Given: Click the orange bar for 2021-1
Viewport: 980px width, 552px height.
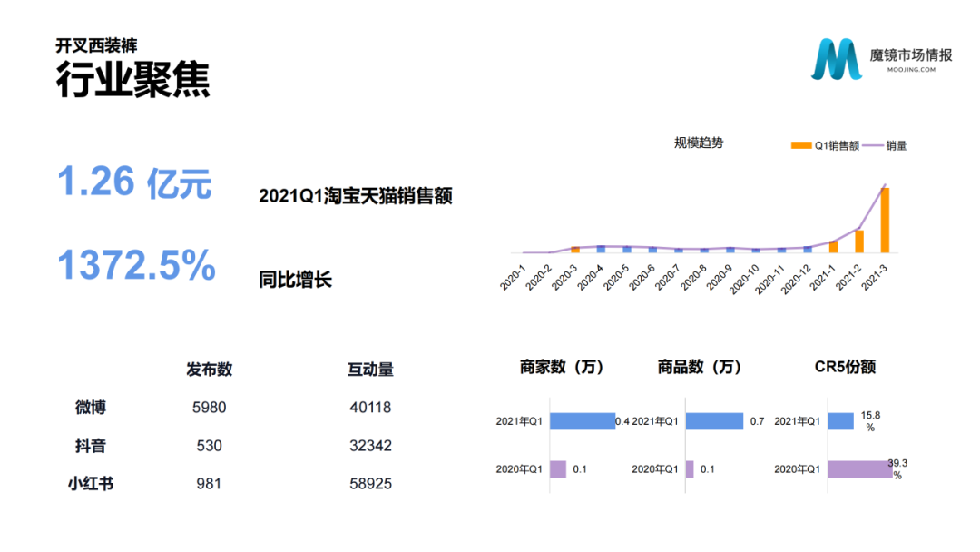Looking at the screenshot, I should [x=833, y=247].
